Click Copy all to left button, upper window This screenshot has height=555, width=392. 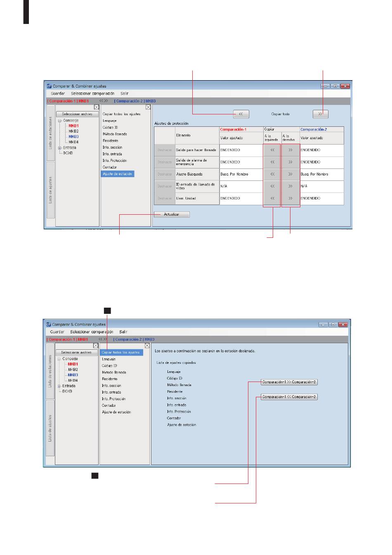pos(241,114)
